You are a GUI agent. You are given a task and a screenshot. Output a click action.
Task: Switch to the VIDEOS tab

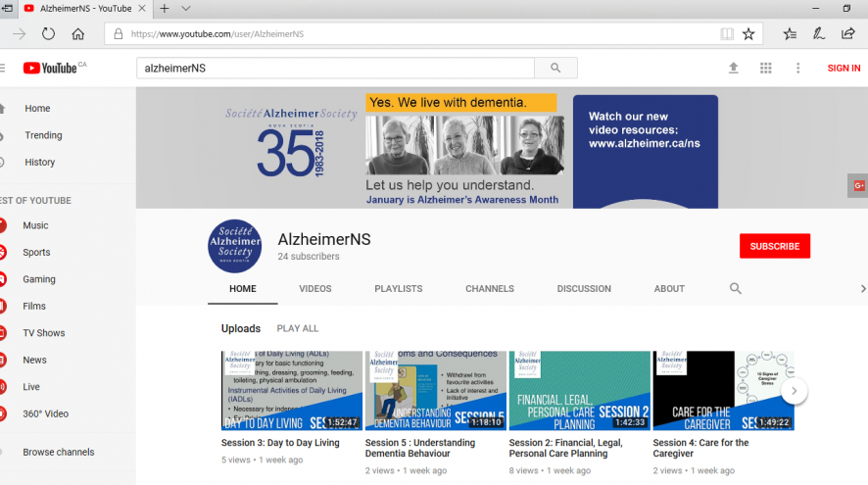(x=315, y=288)
